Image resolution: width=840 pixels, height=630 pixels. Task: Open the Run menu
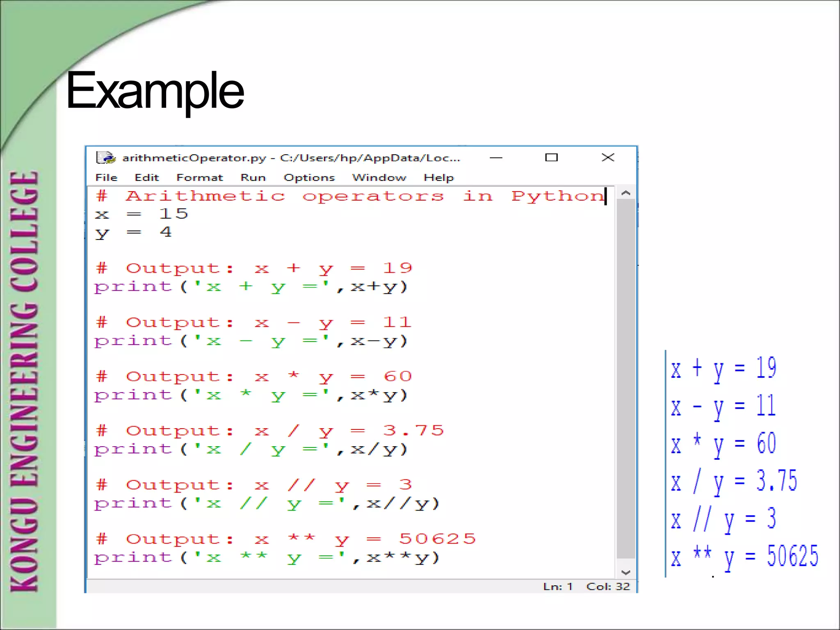[x=253, y=178]
